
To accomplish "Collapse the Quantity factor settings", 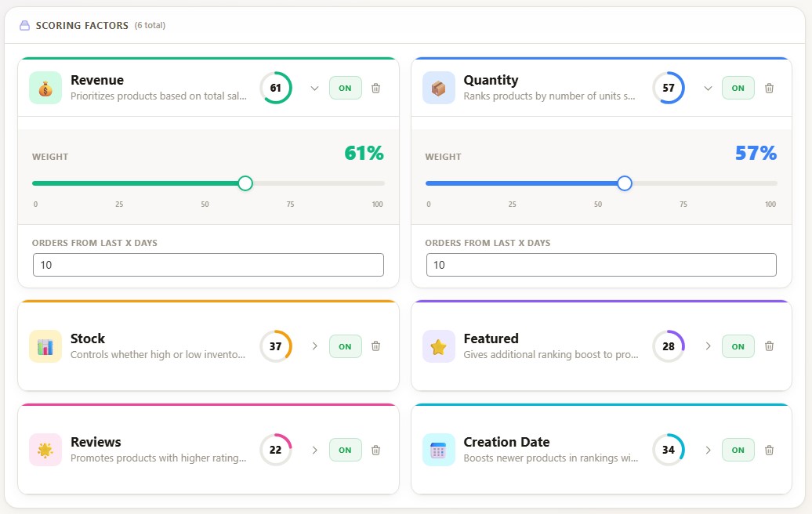I will tap(708, 89).
